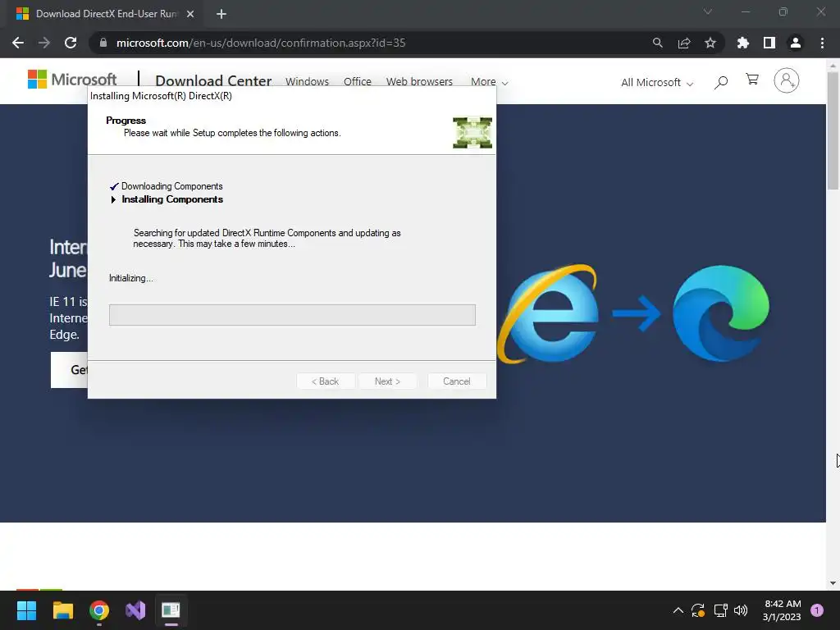This screenshot has width=840, height=630.
Task: Click the padlock site info icon
Action: click(103, 43)
